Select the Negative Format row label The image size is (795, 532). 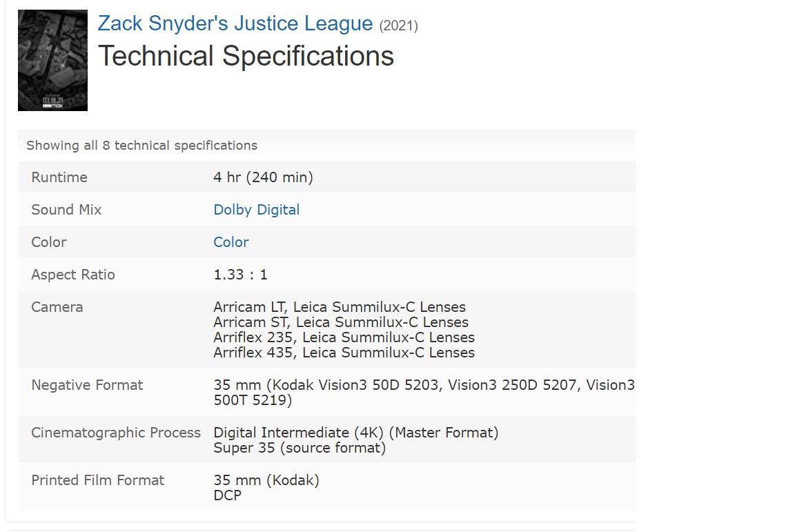(87, 386)
